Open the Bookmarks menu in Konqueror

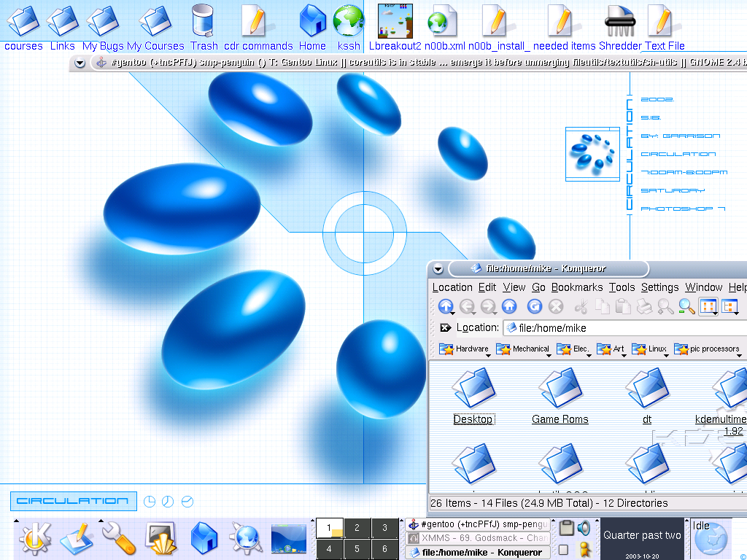[577, 287]
